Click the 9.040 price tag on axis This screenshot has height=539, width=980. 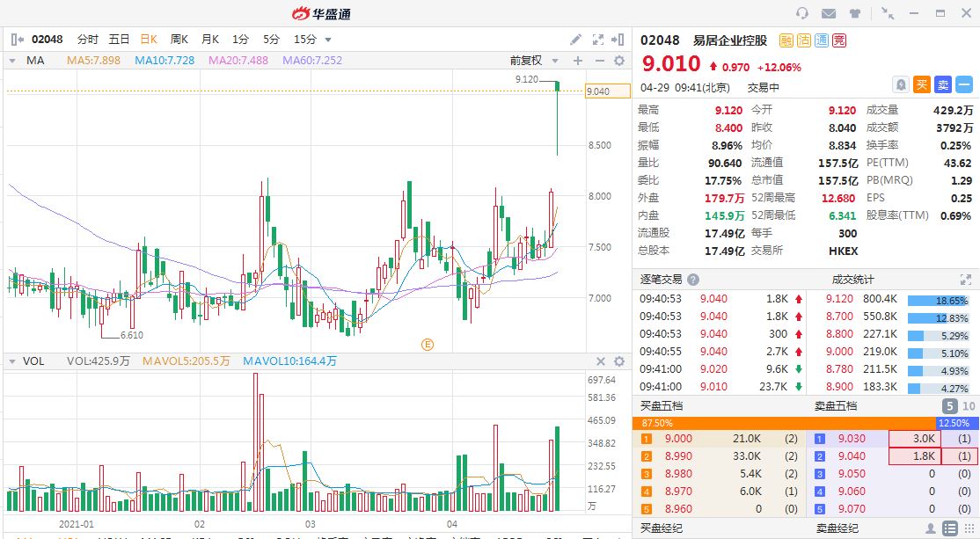(x=608, y=91)
